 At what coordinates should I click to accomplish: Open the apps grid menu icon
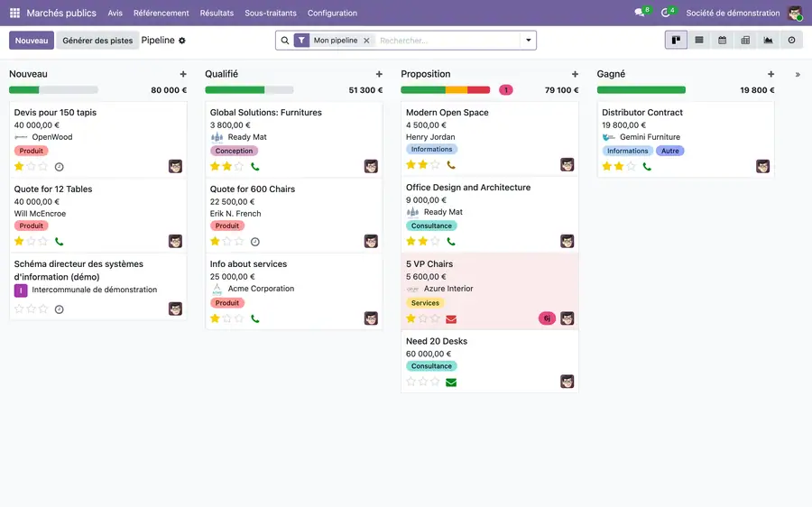[14, 13]
